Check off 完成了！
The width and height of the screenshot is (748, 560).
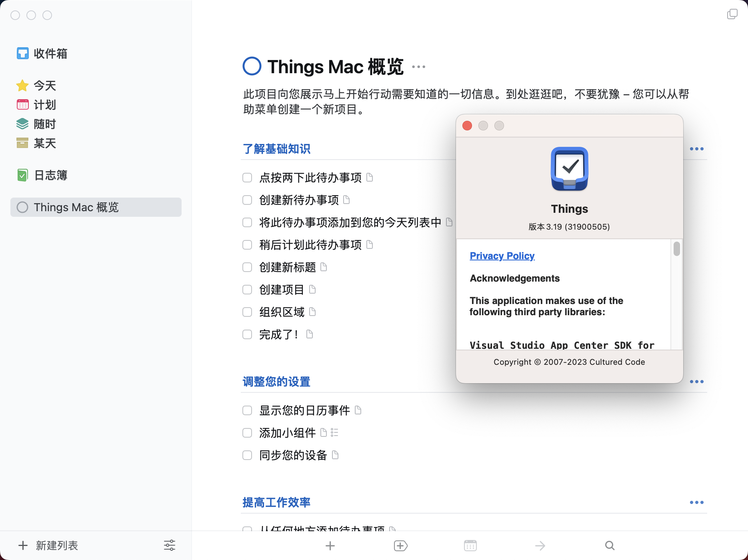coord(247,334)
